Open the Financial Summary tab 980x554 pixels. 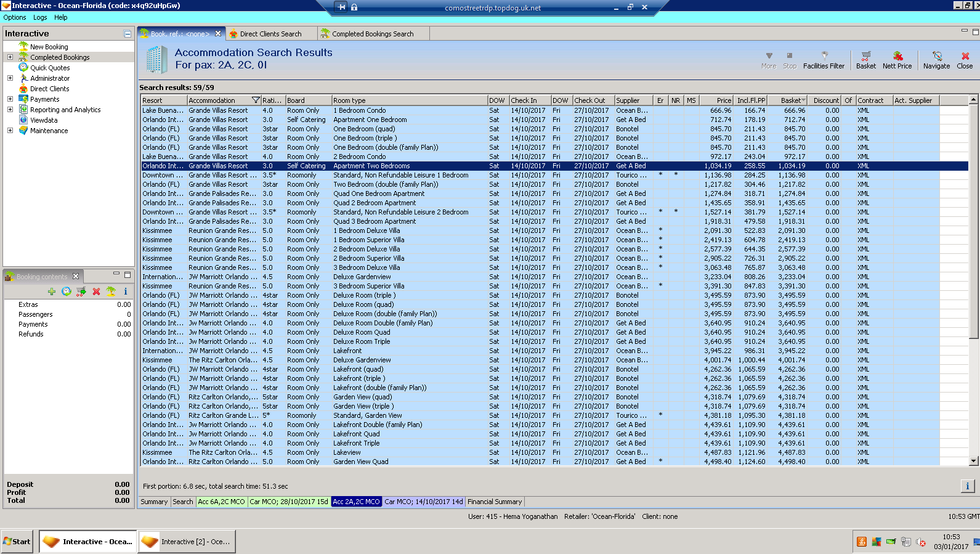pos(495,502)
